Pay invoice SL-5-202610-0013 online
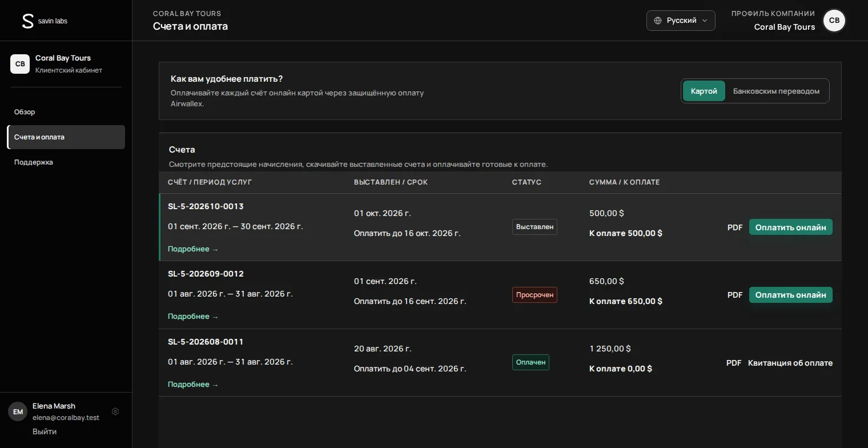 coord(791,227)
